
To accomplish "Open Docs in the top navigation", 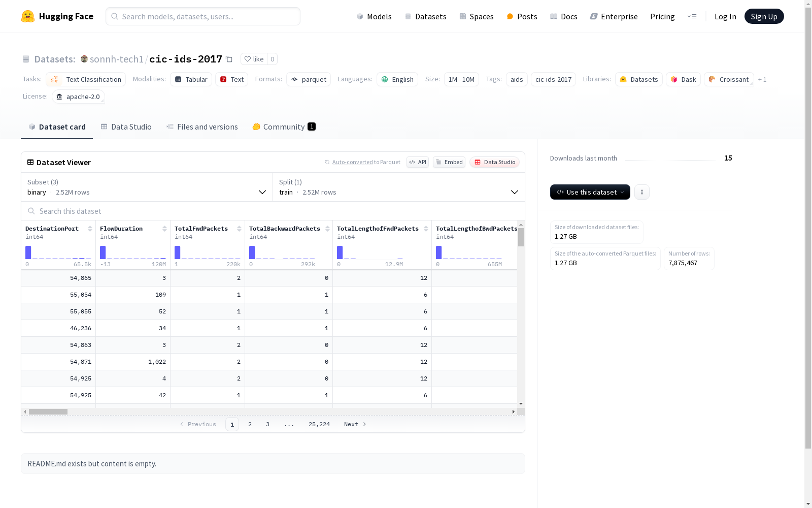I will [564, 16].
